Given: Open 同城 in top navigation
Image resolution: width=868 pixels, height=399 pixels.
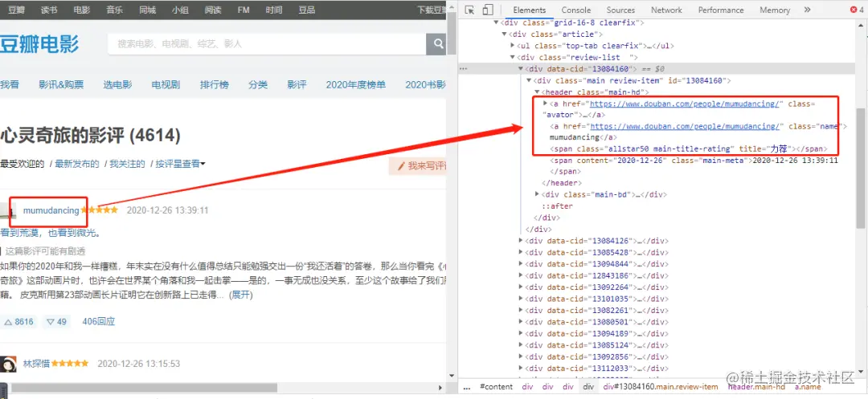Looking at the screenshot, I should click(147, 10).
